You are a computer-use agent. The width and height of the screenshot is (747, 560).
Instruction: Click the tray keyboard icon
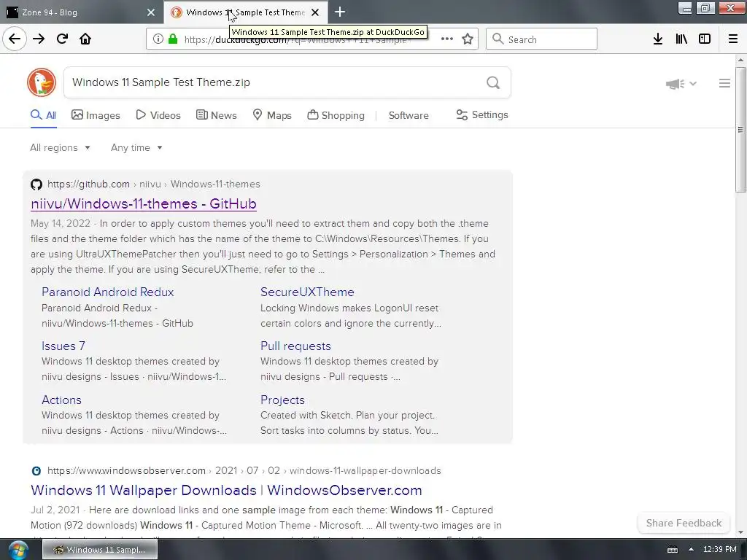[672, 550]
